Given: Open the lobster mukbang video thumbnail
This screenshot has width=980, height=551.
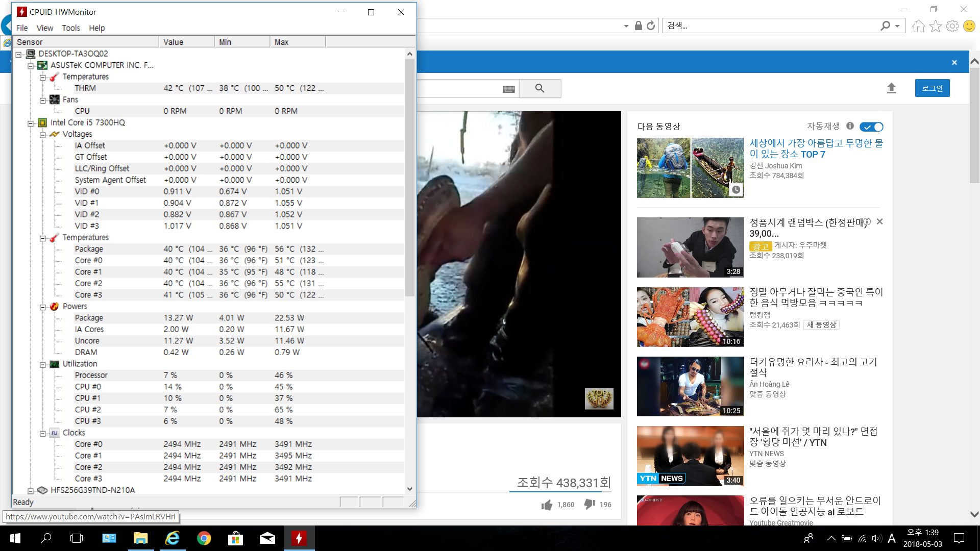Looking at the screenshot, I should click(x=690, y=317).
